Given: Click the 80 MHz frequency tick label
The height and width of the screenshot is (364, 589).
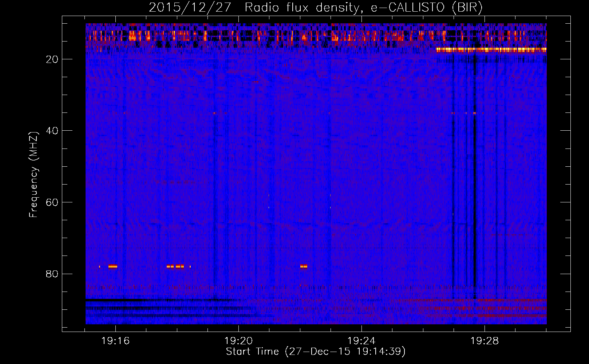Looking at the screenshot, I should point(52,274).
